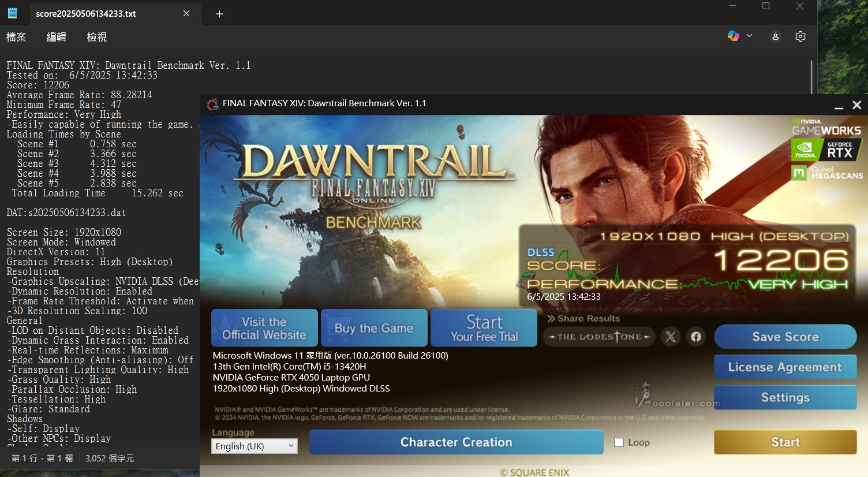Click Visit the Official Website button
This screenshot has width=868, height=477.
tap(264, 328)
